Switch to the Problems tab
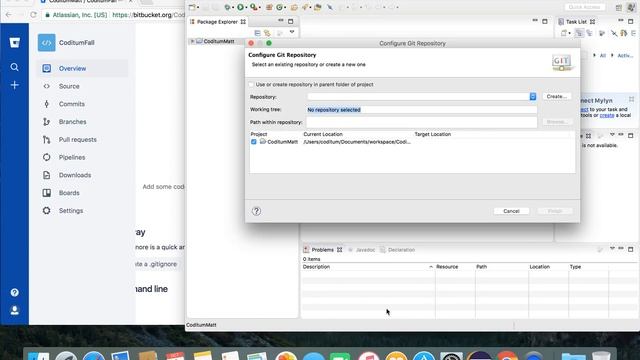Screen dimensions: 640x360 [x=322, y=249]
